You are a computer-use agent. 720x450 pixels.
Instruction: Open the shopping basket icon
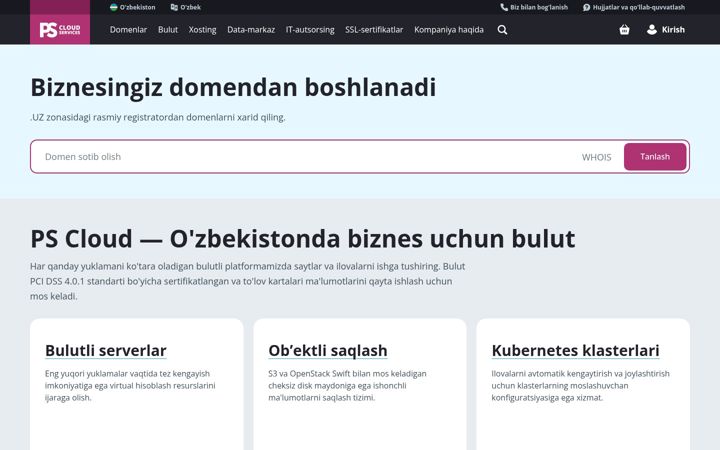(624, 30)
